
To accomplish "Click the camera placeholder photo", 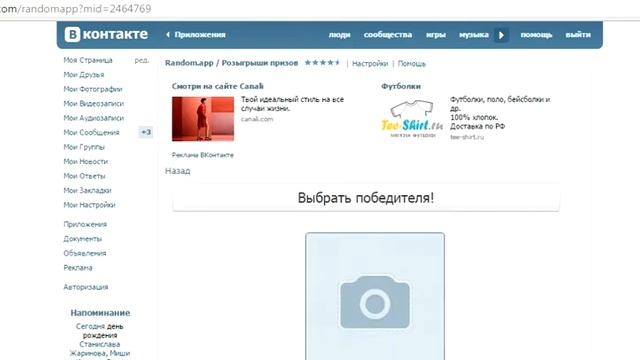I will click(x=375, y=296).
